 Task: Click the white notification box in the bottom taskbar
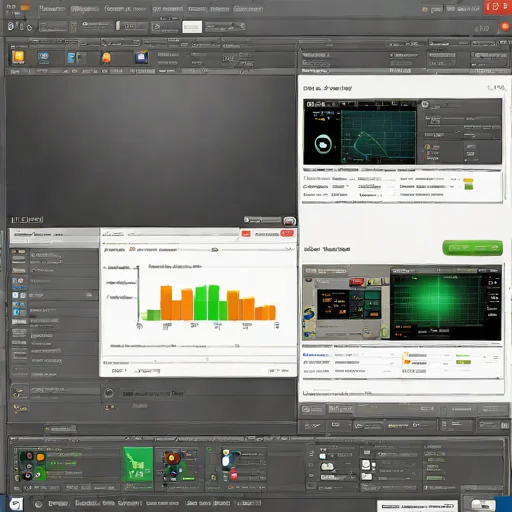417,506
